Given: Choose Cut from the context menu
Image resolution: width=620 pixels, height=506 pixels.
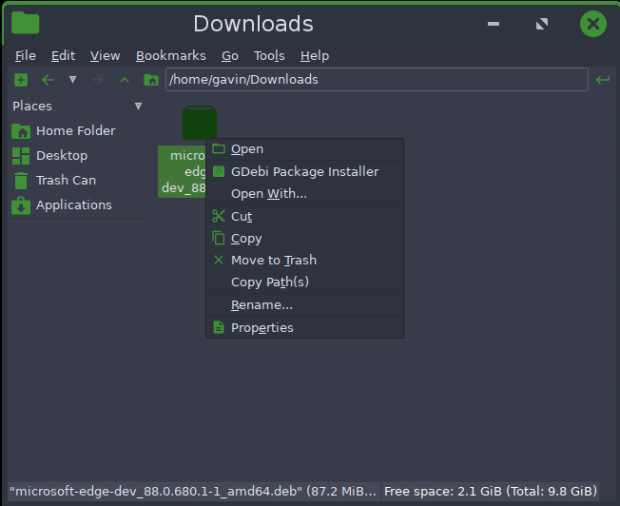Looking at the screenshot, I should tap(304, 216).
